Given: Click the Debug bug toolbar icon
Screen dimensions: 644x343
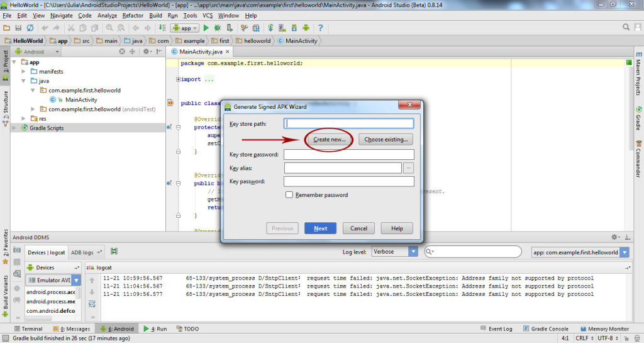Looking at the screenshot, I should pyautogui.click(x=217, y=28).
